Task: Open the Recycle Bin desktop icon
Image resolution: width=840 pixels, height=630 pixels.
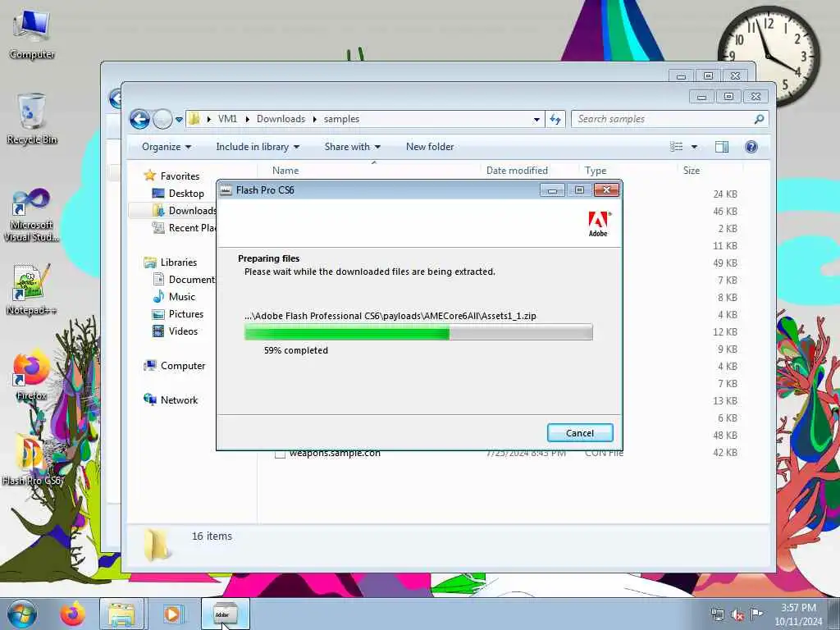Action: (x=32, y=118)
